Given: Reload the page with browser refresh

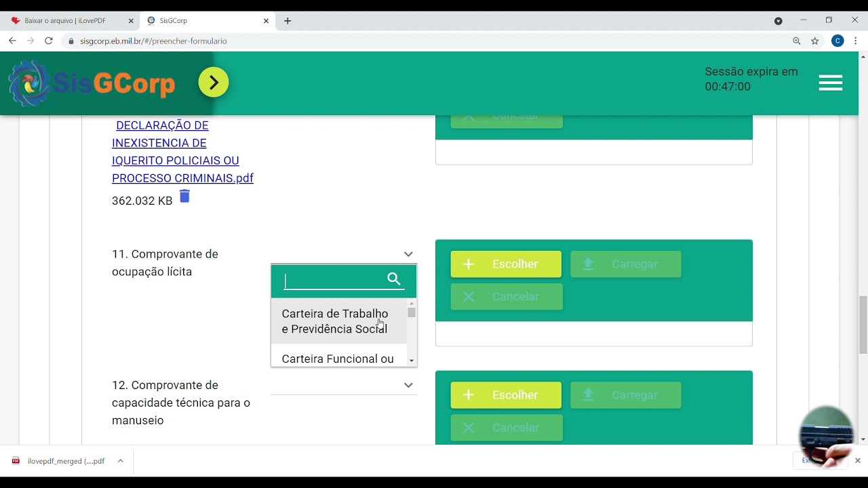Looking at the screenshot, I should point(49,41).
